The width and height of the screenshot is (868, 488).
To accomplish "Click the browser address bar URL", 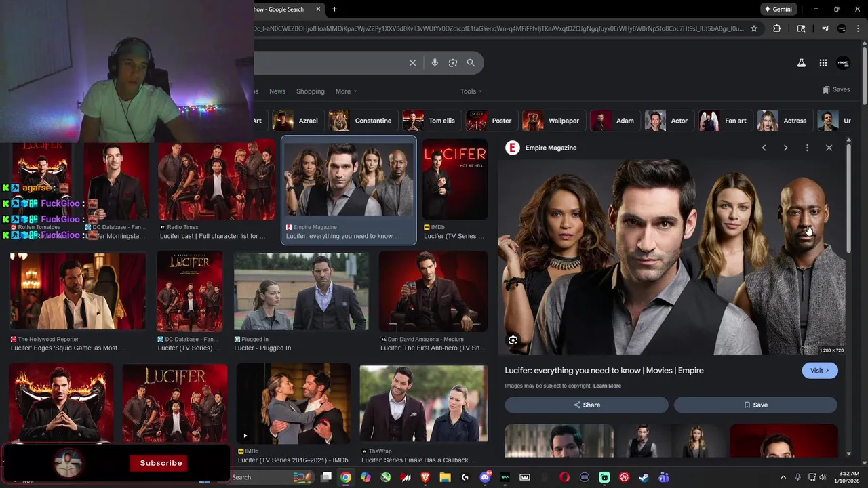I will [498, 28].
